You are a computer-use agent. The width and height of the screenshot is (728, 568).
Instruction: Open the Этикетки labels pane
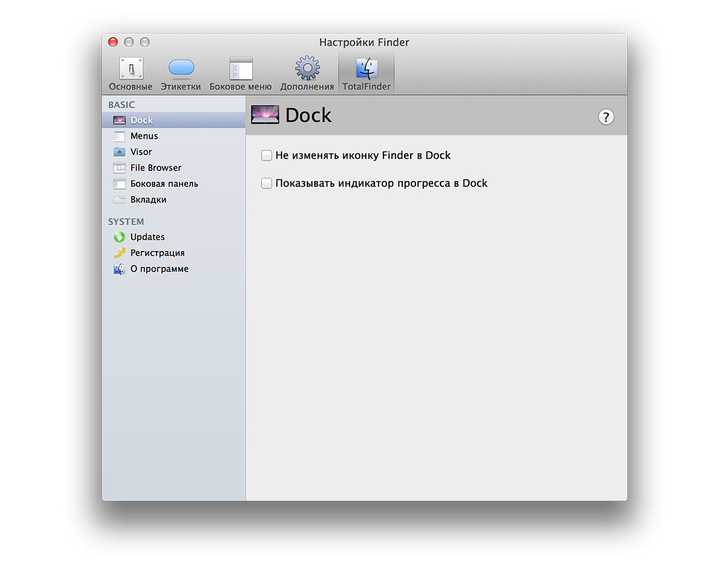tap(181, 74)
